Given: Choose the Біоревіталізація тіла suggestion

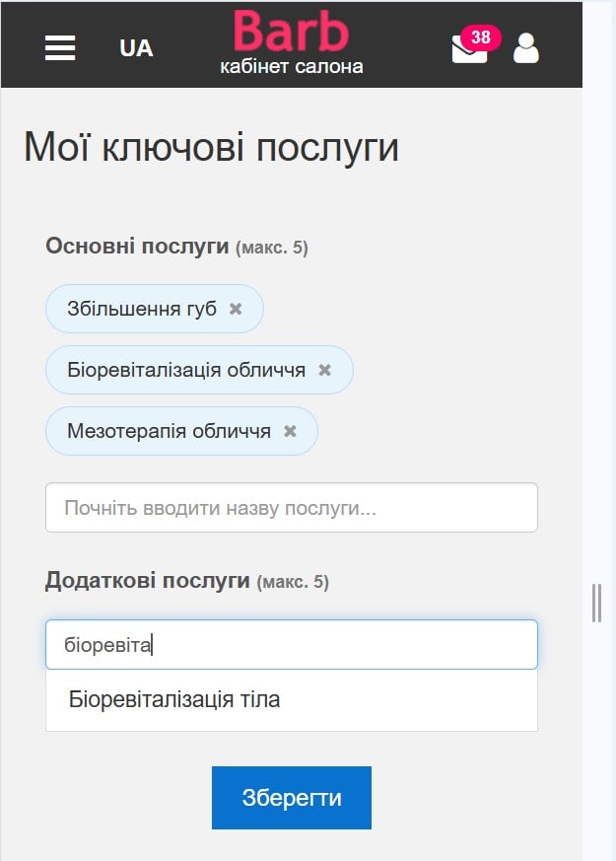Looking at the screenshot, I should [x=174, y=700].
